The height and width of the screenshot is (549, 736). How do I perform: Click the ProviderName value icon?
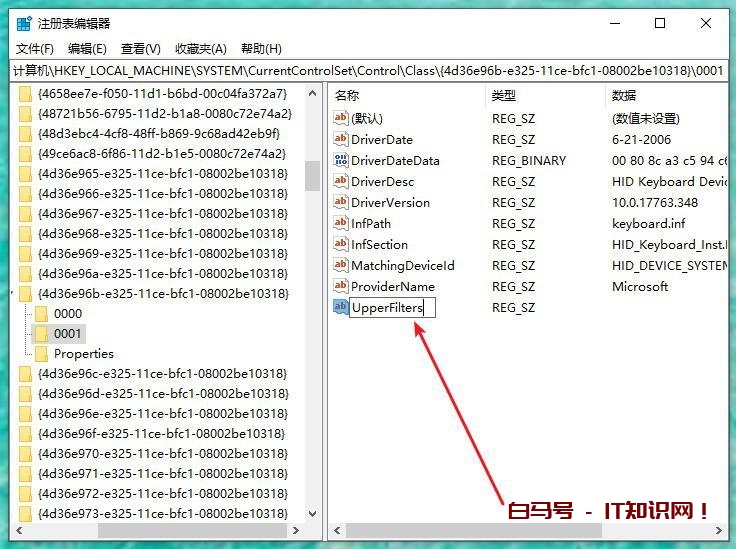341,287
